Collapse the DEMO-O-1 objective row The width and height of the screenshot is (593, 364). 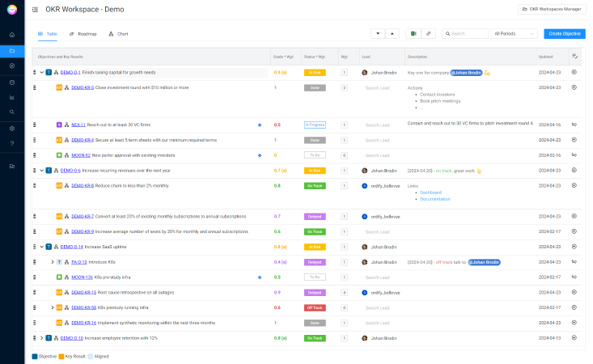point(40,72)
